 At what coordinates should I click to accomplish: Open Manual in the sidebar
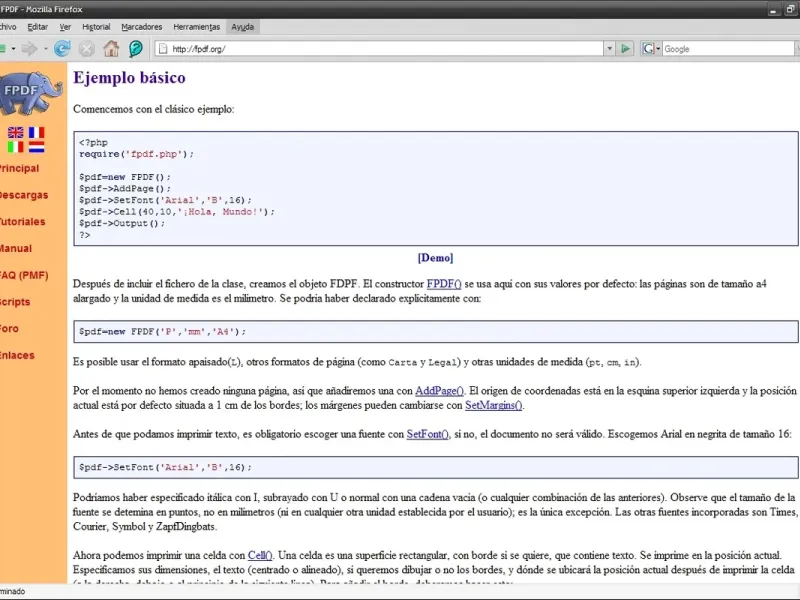click(15, 248)
